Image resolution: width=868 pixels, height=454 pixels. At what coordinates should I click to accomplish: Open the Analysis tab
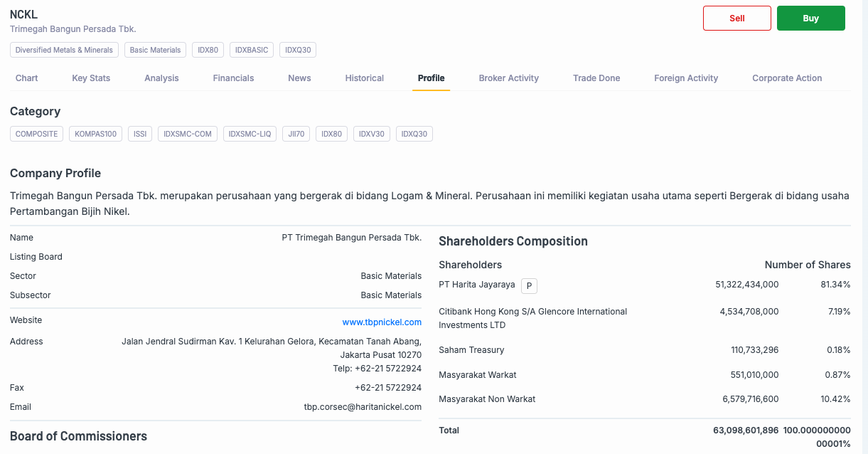pos(161,78)
